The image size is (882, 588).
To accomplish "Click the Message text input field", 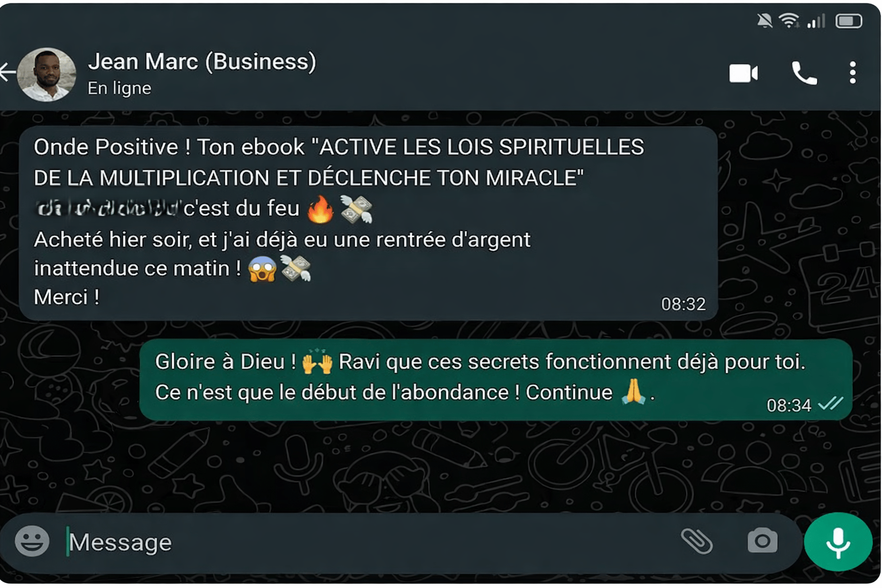I will pos(367,542).
